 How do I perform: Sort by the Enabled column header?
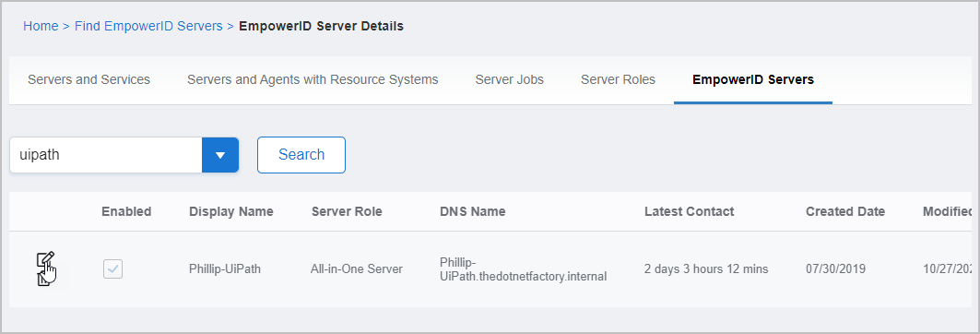coord(126,211)
